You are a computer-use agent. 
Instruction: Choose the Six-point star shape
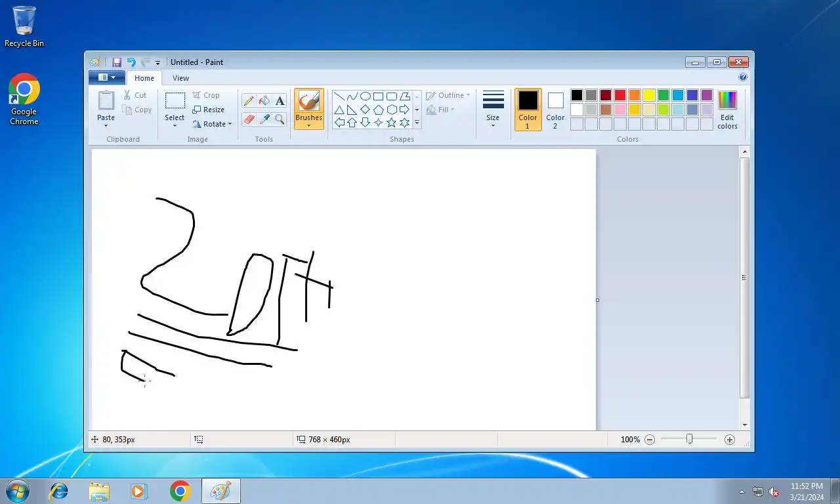[405, 123]
